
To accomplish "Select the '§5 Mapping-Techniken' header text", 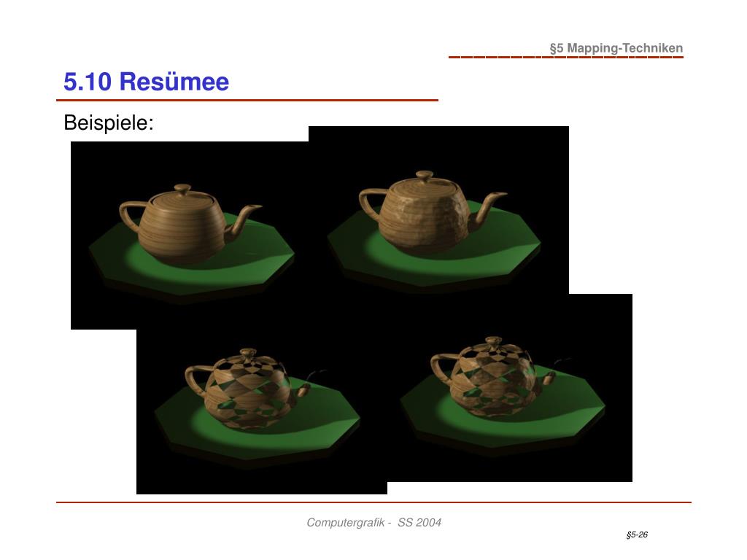I will tap(616, 48).
